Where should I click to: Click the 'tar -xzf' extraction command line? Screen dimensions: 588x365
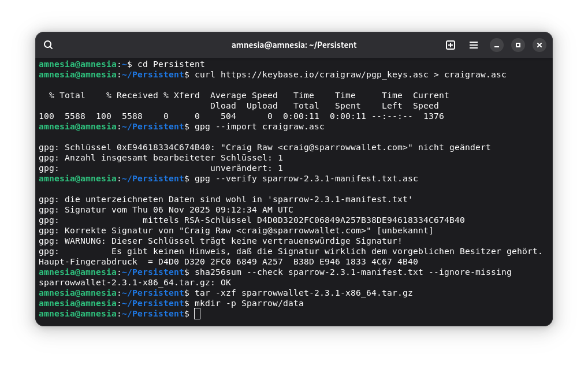(304, 293)
